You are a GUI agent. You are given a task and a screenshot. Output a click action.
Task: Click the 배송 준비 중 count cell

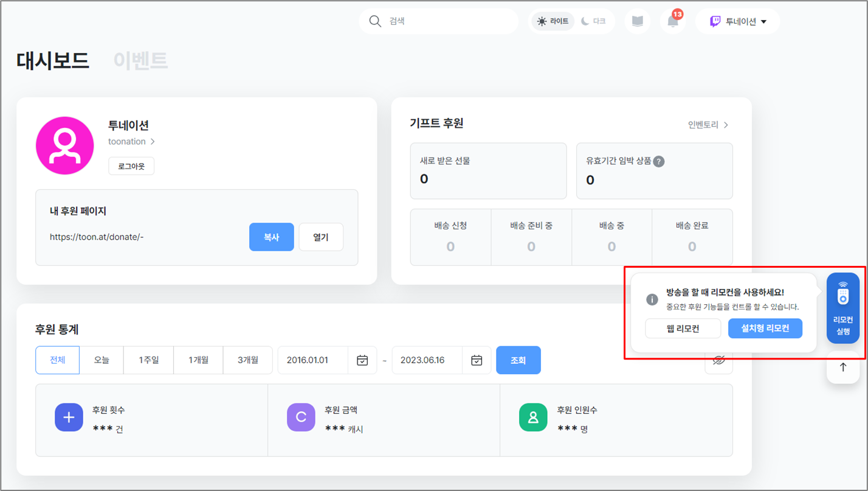pyautogui.click(x=531, y=237)
